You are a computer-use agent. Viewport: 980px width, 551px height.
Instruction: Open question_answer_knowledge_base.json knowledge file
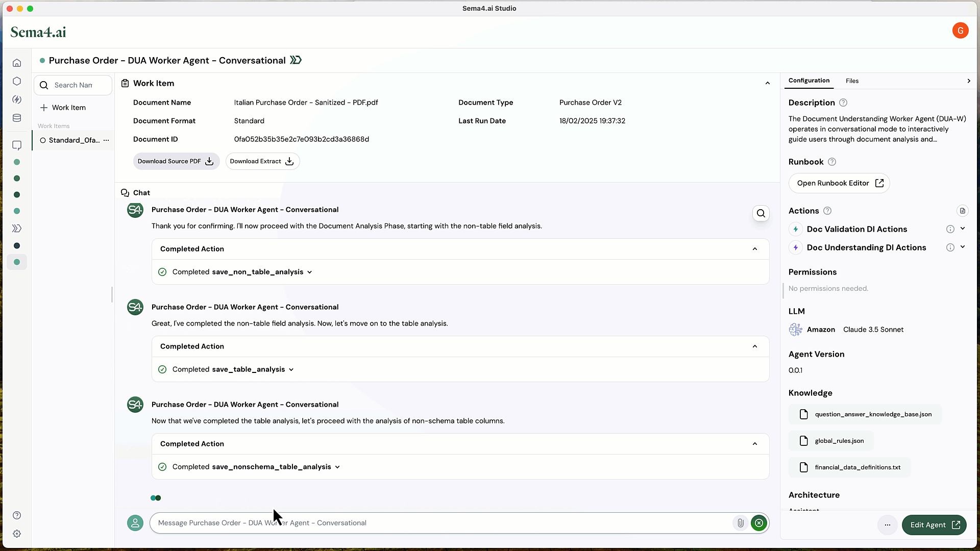[x=865, y=414]
